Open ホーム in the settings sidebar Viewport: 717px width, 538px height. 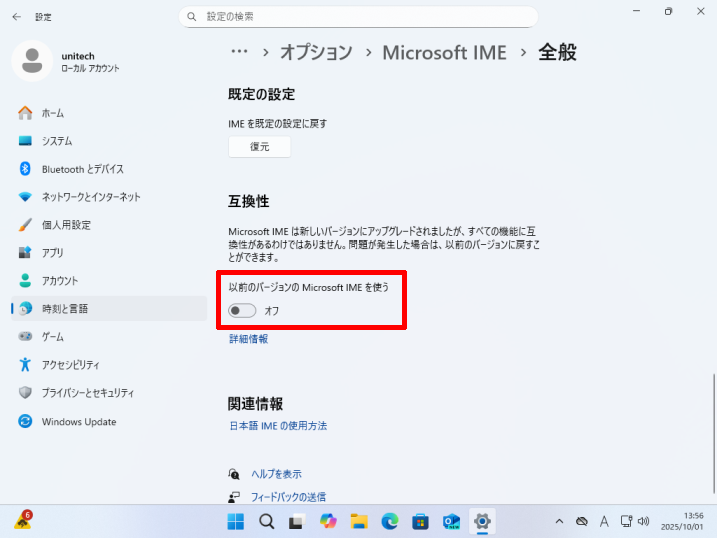pyautogui.click(x=53, y=113)
